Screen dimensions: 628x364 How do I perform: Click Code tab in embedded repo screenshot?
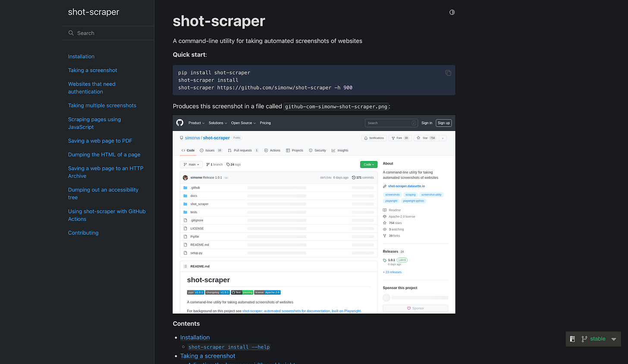[188, 150]
